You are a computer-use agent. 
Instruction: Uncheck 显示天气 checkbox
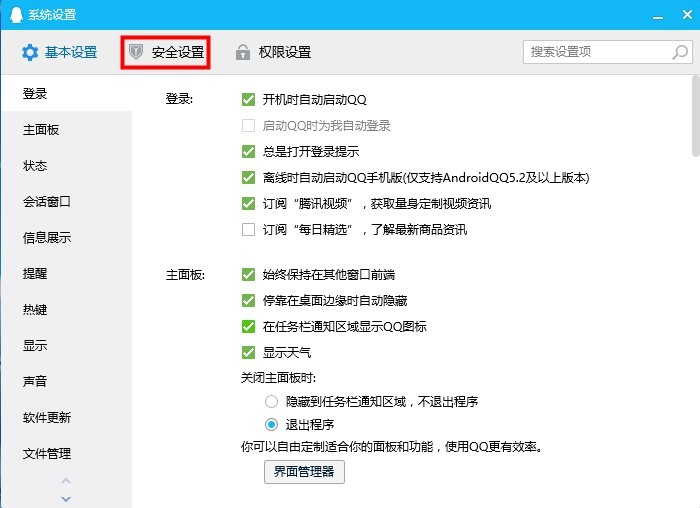(248, 353)
